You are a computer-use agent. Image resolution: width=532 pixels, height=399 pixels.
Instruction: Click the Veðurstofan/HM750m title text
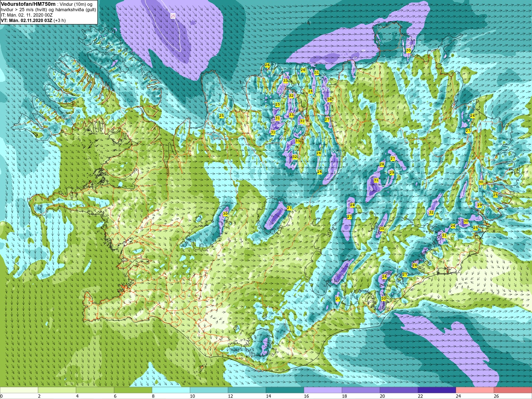[28, 4]
